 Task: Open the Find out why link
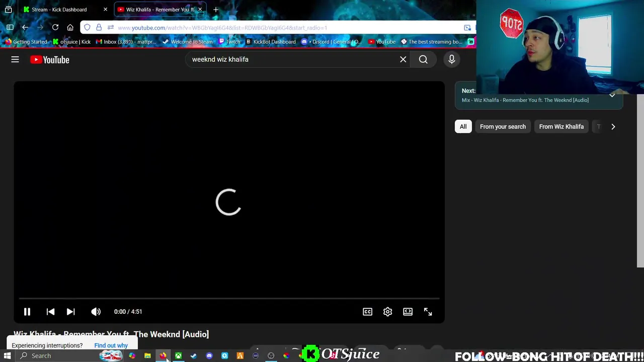point(111,345)
